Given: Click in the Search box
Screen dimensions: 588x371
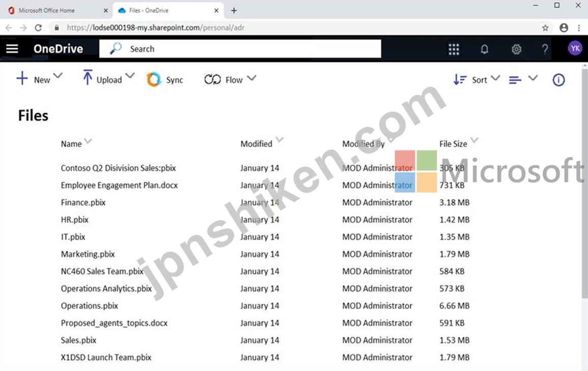Looking at the screenshot, I should point(240,49).
